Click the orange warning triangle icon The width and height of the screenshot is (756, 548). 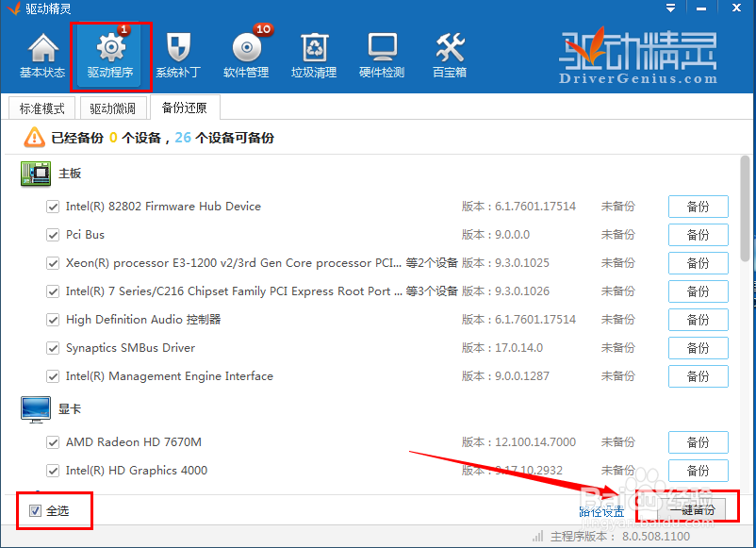[34, 138]
